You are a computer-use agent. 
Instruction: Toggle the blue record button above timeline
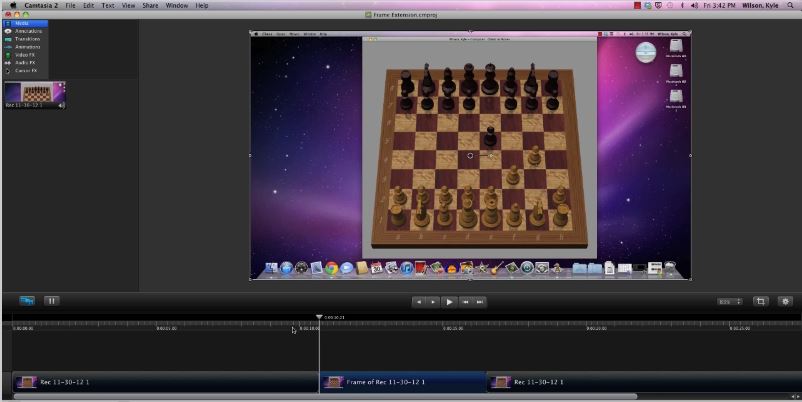click(26, 300)
